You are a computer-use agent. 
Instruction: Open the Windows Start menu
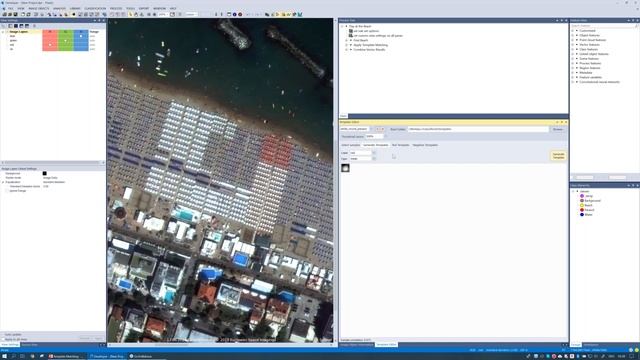tap(4, 356)
